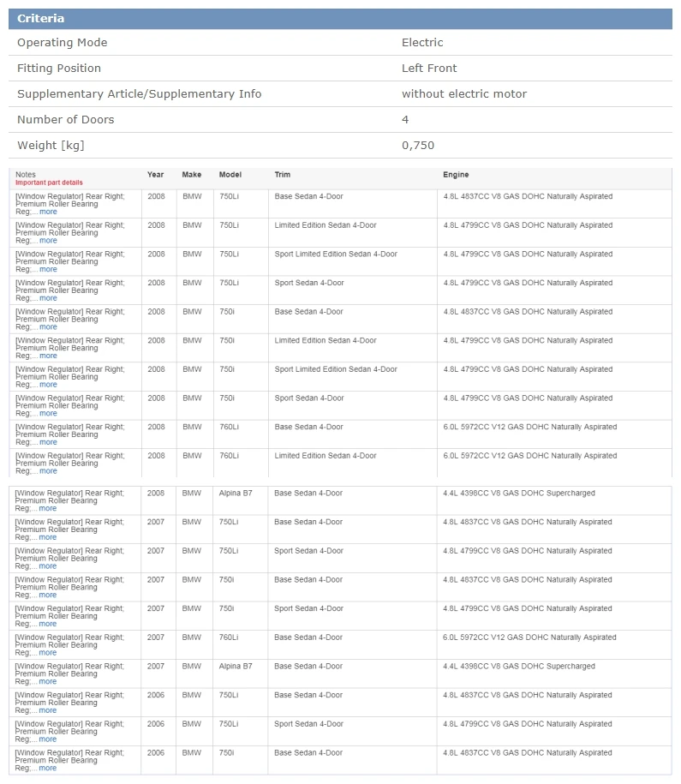Select the Number of Doors value '4'
Viewport: 681px width, 784px height.
tap(405, 119)
